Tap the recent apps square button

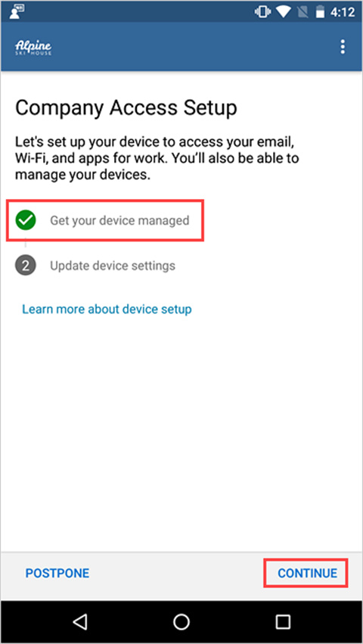tap(283, 622)
